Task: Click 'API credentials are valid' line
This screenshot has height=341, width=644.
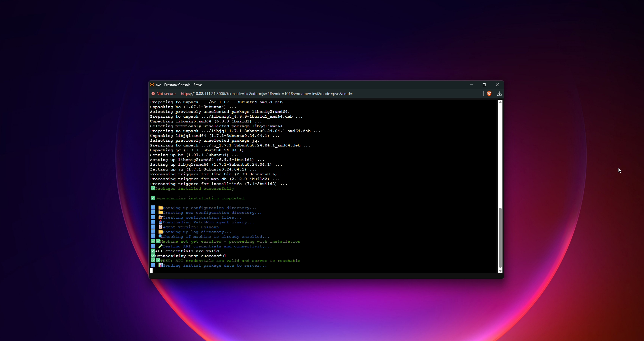Action: [x=185, y=251]
